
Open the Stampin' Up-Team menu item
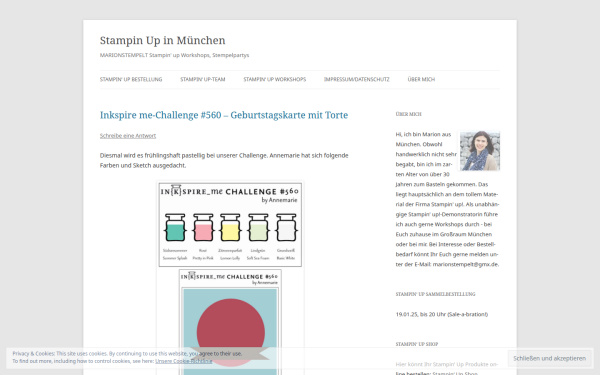[203, 80]
